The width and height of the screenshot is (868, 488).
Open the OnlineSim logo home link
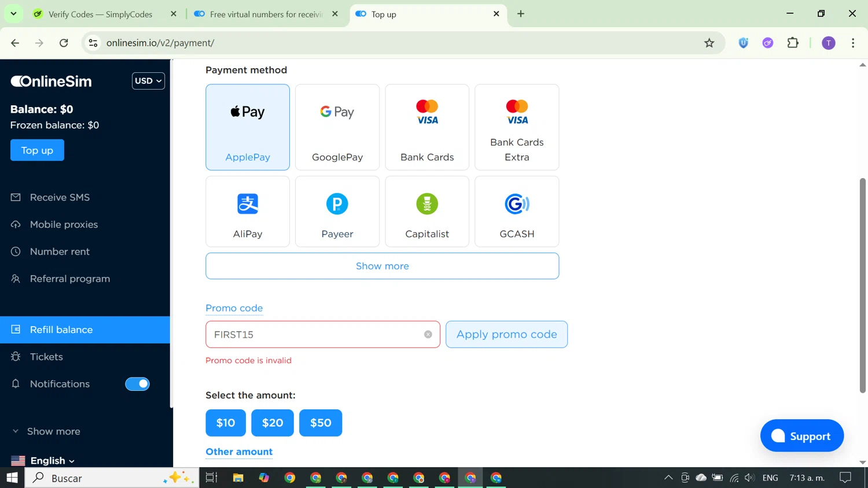coord(51,82)
